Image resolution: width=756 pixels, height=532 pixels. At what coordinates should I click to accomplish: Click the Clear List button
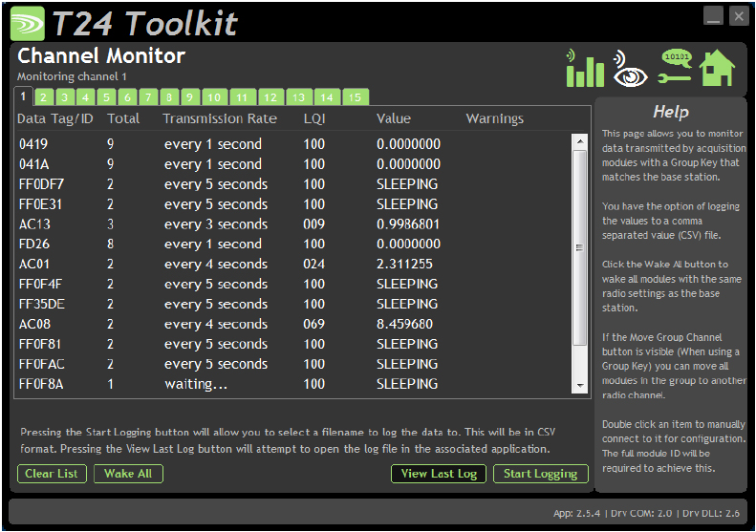pyautogui.click(x=52, y=474)
